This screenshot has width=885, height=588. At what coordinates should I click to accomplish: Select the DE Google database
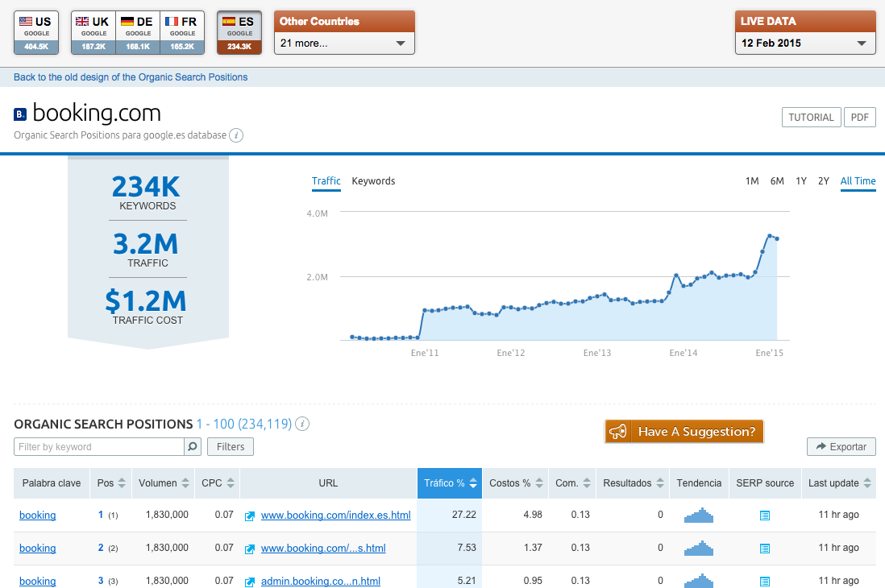coord(138,32)
